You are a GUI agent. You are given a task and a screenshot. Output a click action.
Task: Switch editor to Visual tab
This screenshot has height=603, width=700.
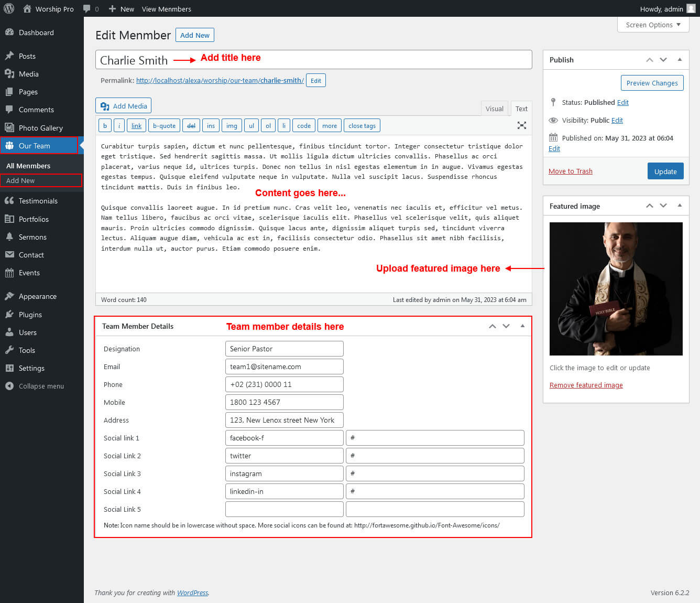click(494, 109)
